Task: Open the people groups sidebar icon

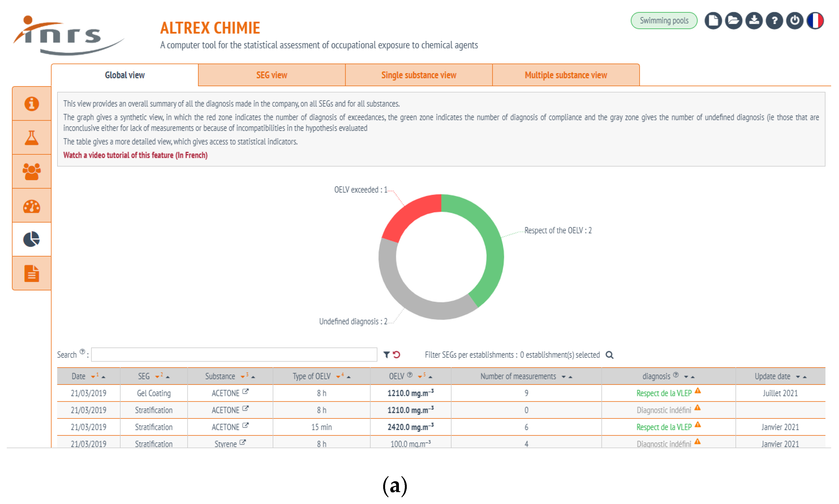Action: 32,171
